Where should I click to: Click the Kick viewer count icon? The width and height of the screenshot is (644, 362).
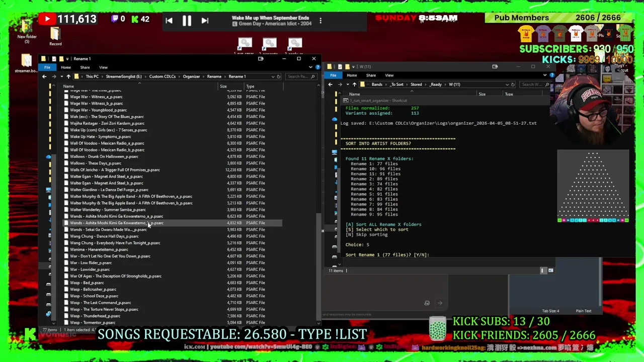pos(135,19)
